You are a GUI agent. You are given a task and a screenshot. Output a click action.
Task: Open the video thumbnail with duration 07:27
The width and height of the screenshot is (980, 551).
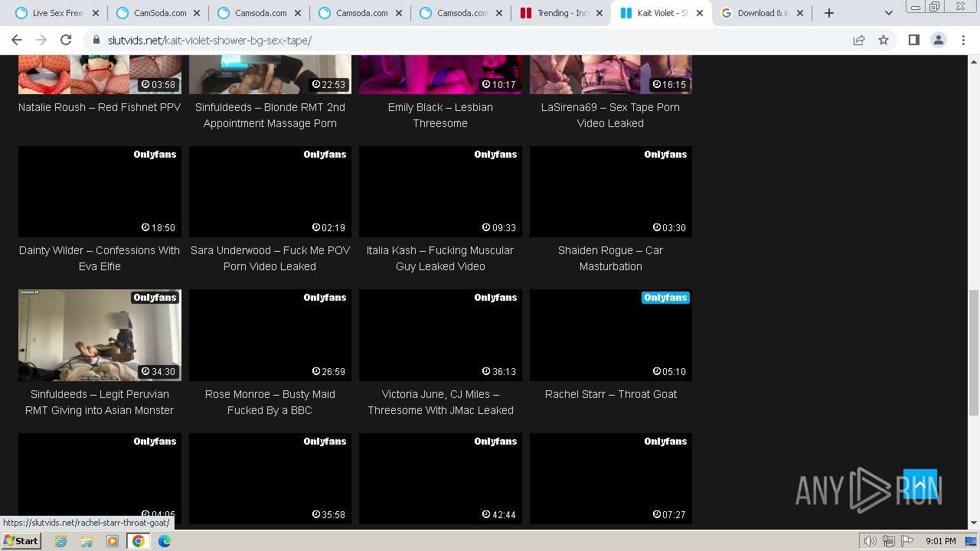[x=611, y=478]
